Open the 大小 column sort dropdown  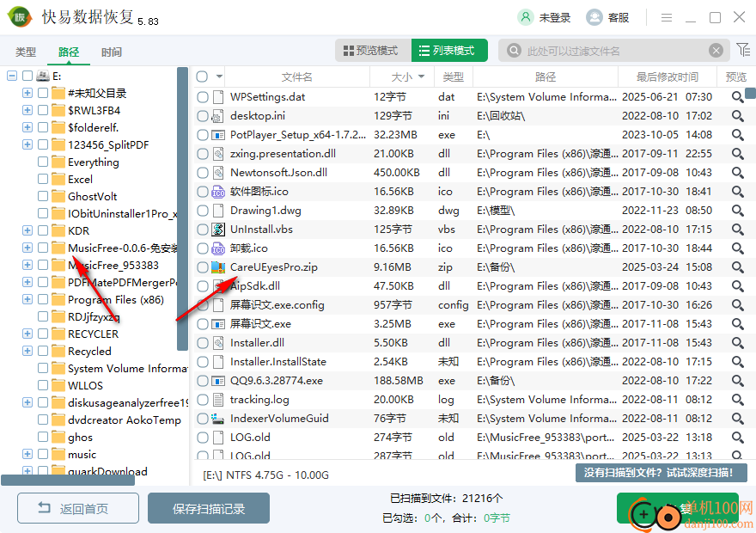coord(422,77)
